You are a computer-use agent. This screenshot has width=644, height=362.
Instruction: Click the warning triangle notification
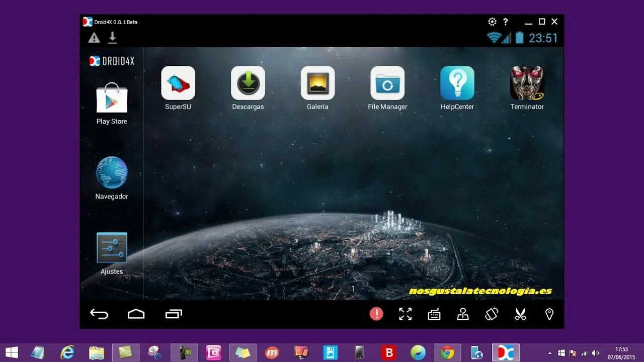tap(94, 38)
